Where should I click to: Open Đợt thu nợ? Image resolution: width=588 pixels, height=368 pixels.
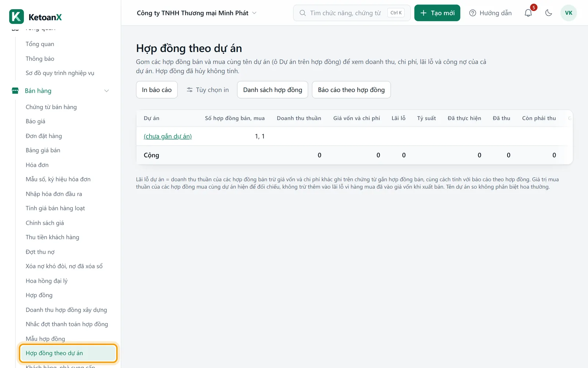pyautogui.click(x=40, y=252)
